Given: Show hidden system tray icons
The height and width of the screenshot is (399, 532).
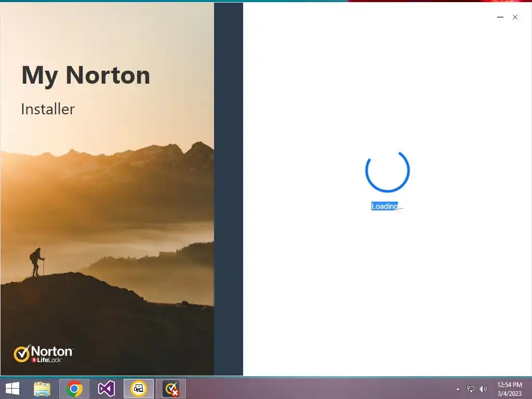Looking at the screenshot, I should pyautogui.click(x=458, y=389).
